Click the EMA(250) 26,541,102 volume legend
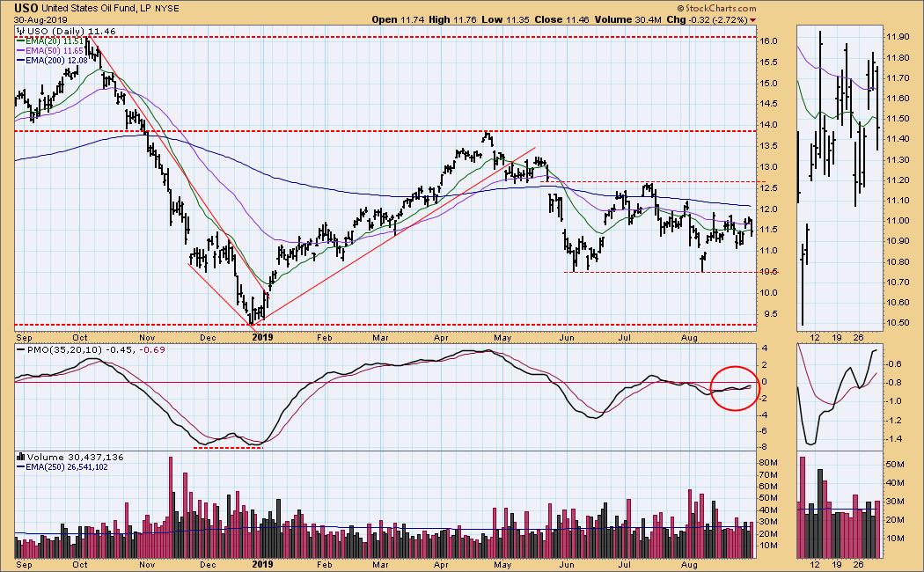This screenshot has height=572, width=924. [62, 467]
